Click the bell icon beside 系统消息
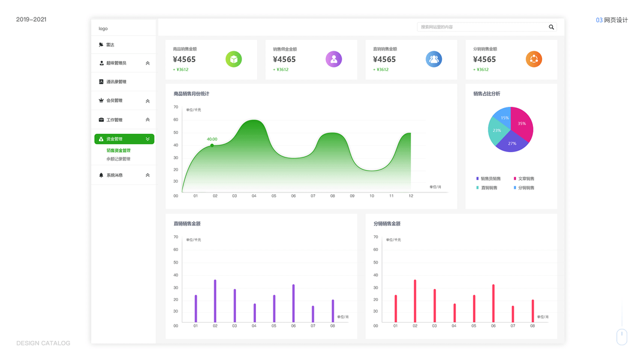This screenshot has width=644, height=362. (101, 175)
